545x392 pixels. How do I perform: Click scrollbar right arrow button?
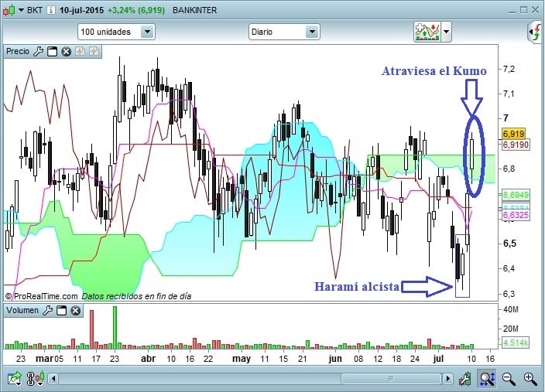coord(447,378)
